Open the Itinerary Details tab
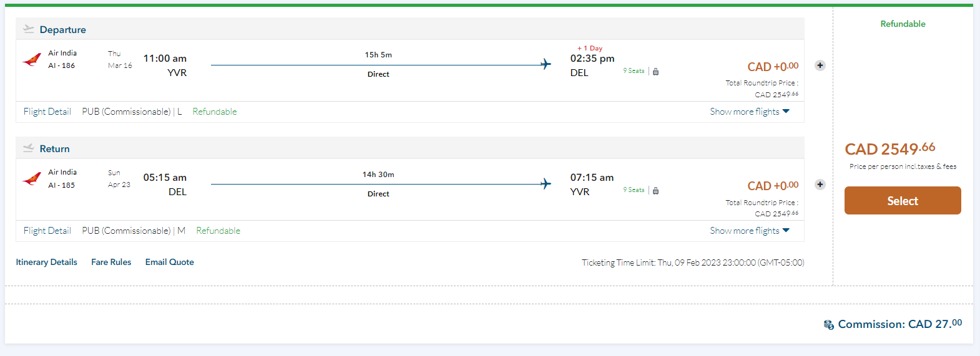 [x=47, y=262]
